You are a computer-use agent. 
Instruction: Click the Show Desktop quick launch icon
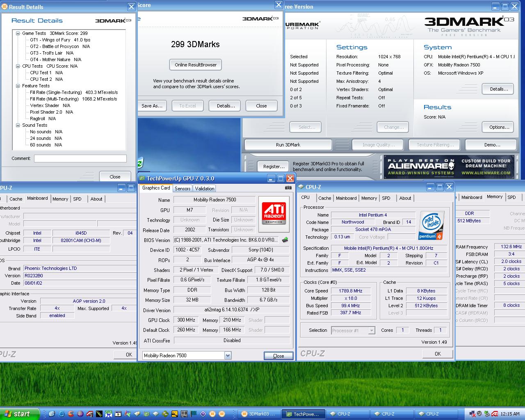click(52, 414)
